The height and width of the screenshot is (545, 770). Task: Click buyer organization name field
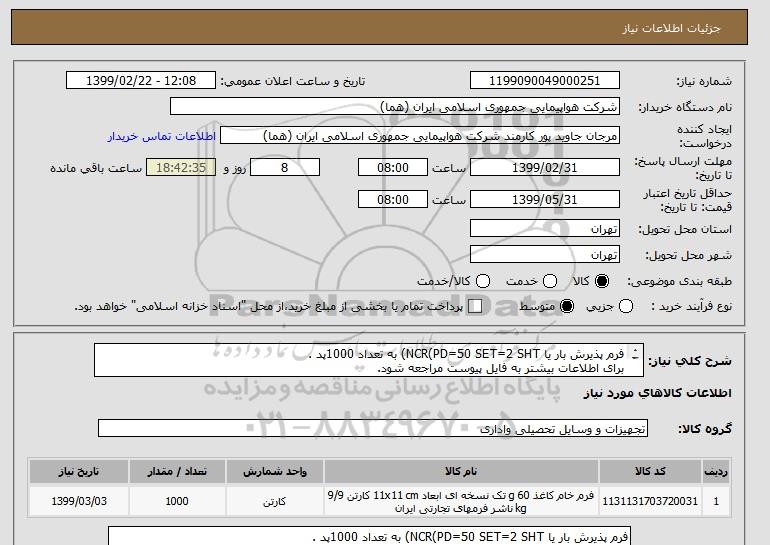point(395,107)
